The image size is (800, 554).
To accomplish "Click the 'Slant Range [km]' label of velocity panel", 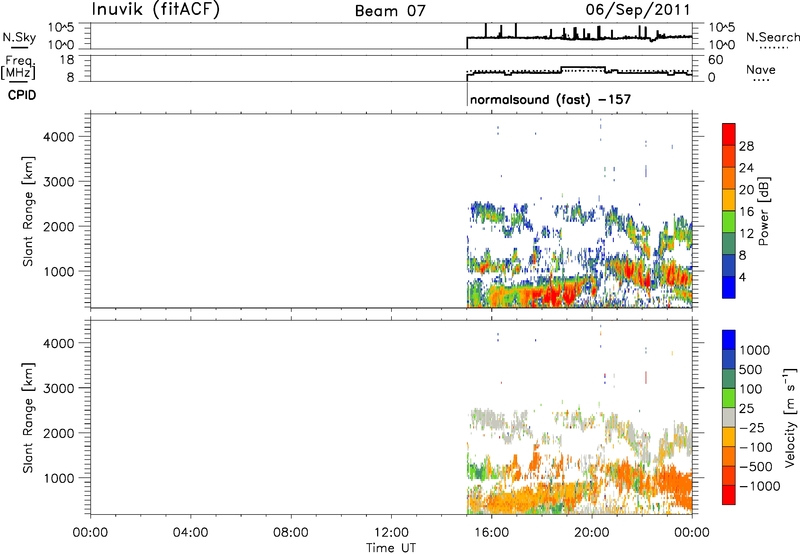I will pos(28,417).
